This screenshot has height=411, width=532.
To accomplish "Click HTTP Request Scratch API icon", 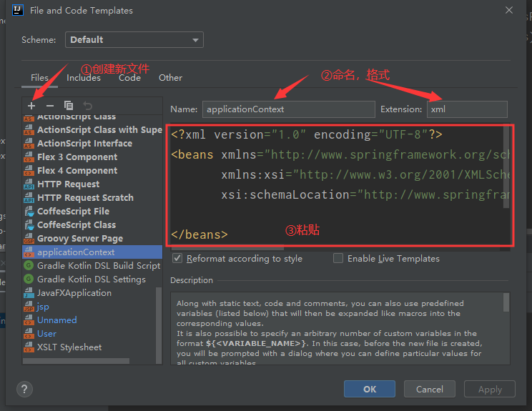I will [x=29, y=198].
